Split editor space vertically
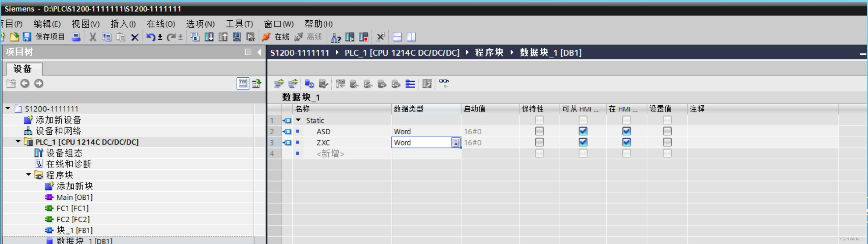Viewport: 868px width, 244px height. coord(411,37)
